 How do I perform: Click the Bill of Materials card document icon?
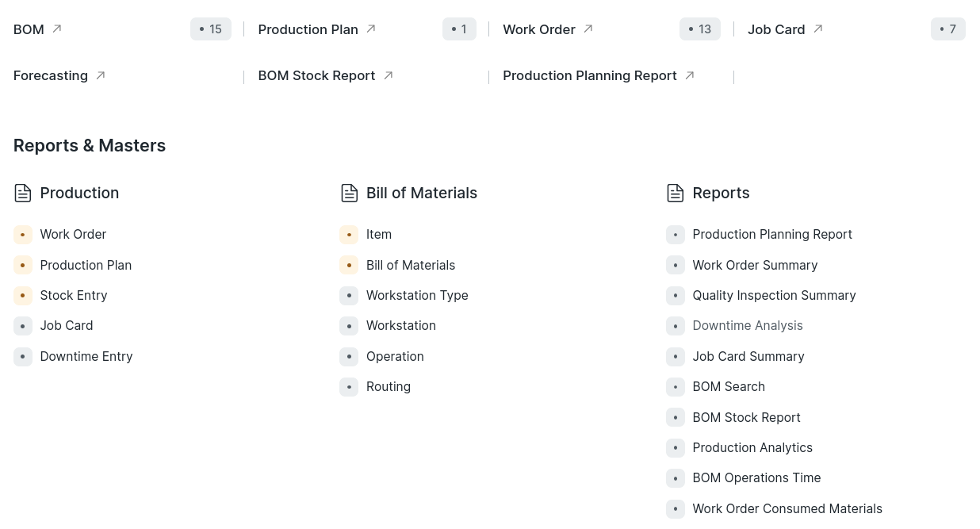(350, 193)
